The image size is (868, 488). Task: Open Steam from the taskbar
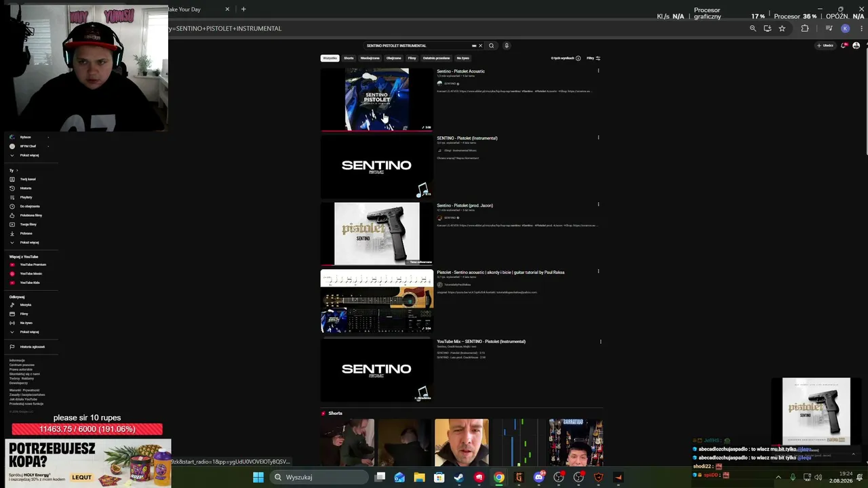click(459, 477)
